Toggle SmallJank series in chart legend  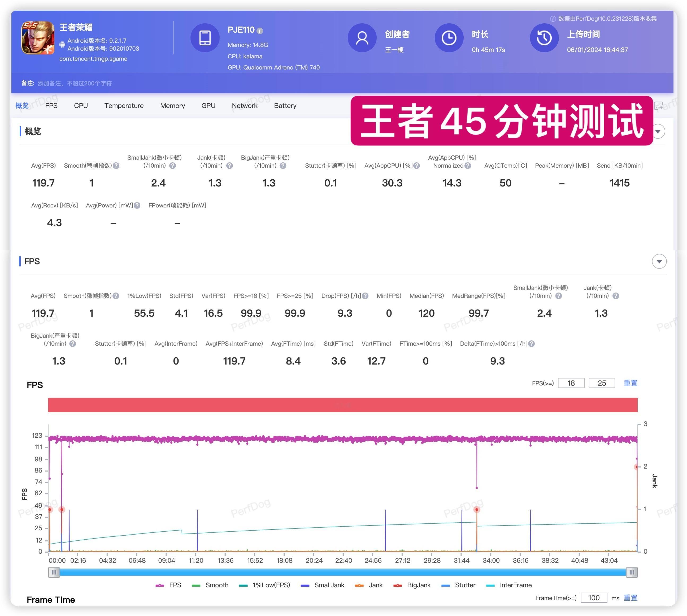pos(322,585)
